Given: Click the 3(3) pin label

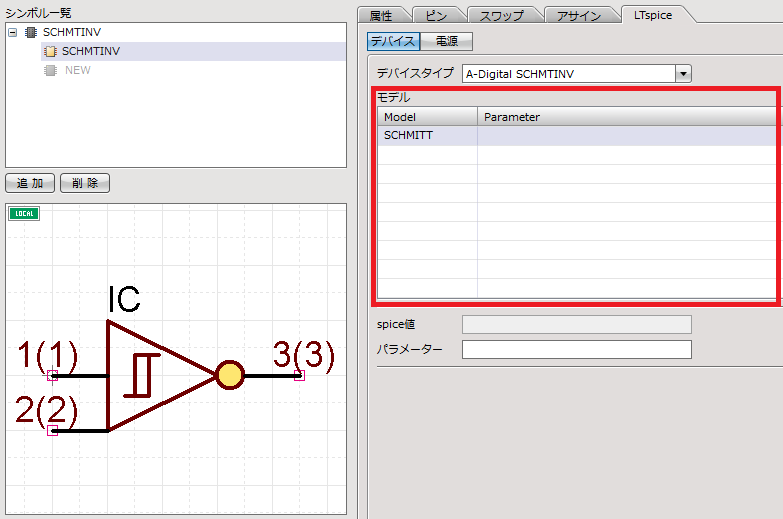Looking at the screenshot, I should (304, 356).
